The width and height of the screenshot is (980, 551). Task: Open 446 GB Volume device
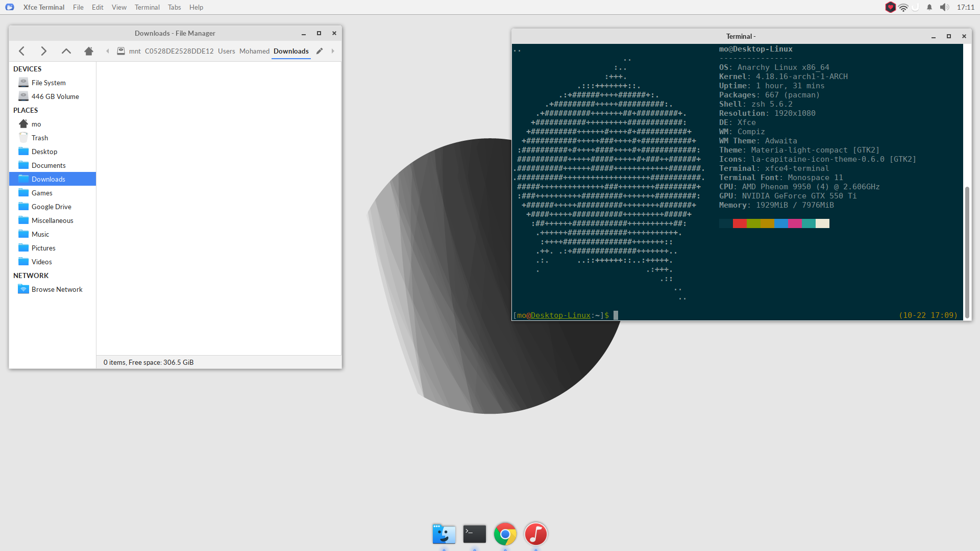pyautogui.click(x=53, y=96)
